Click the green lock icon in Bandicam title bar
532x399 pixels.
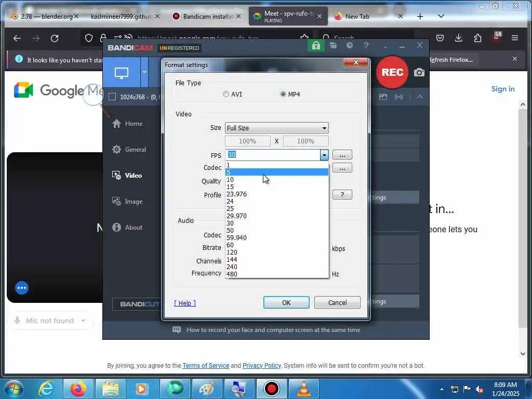pos(316,45)
